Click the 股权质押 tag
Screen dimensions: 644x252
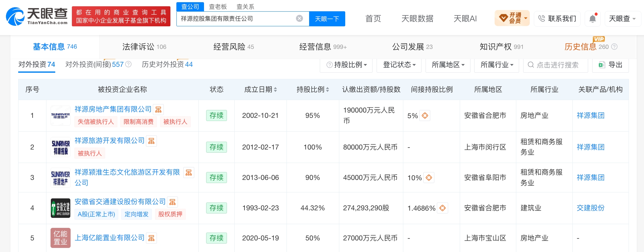[x=170, y=214]
